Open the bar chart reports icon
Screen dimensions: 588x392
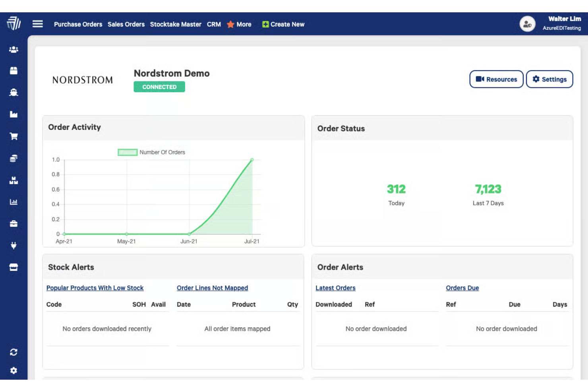point(14,202)
